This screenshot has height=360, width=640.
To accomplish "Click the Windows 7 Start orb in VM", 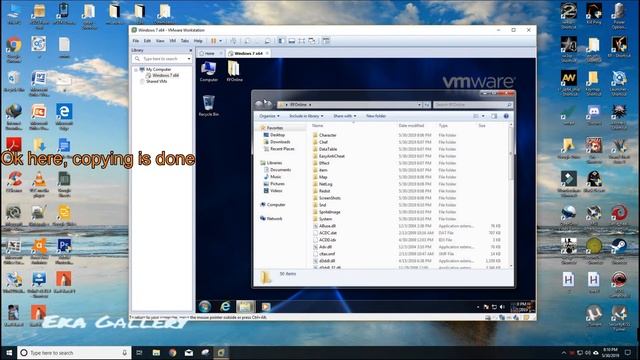I will (x=205, y=306).
